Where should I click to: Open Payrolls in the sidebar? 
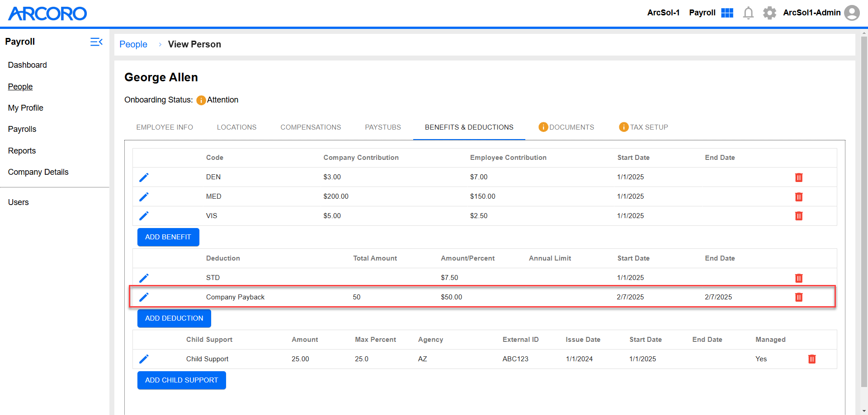[x=22, y=129]
